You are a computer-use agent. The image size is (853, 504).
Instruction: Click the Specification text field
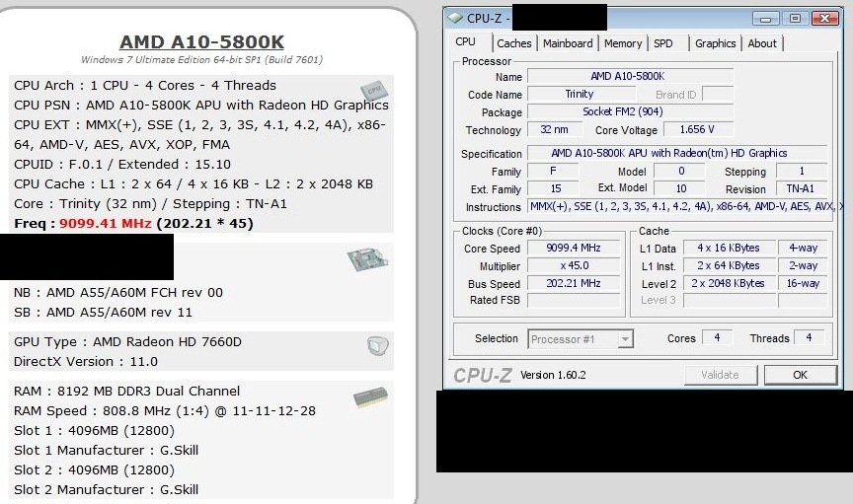pos(684,153)
